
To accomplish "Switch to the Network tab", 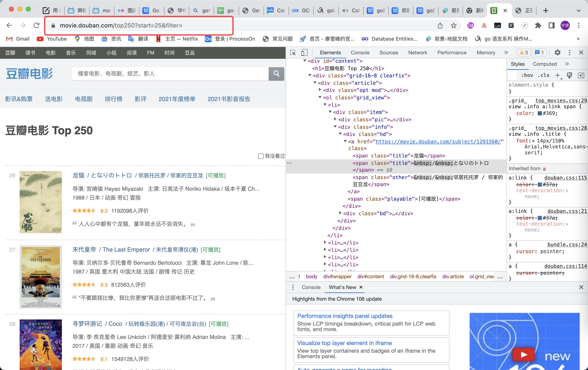I will click(x=418, y=53).
